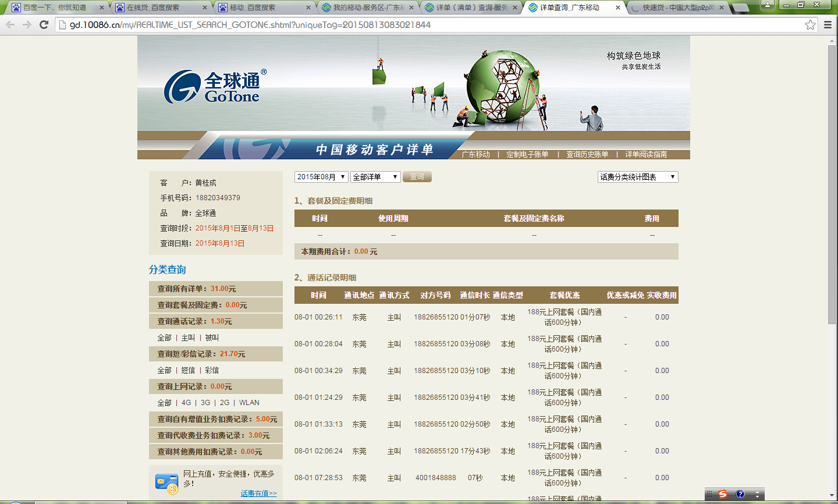Close the 快速贷 tab
838x504 pixels.
tap(722, 8)
